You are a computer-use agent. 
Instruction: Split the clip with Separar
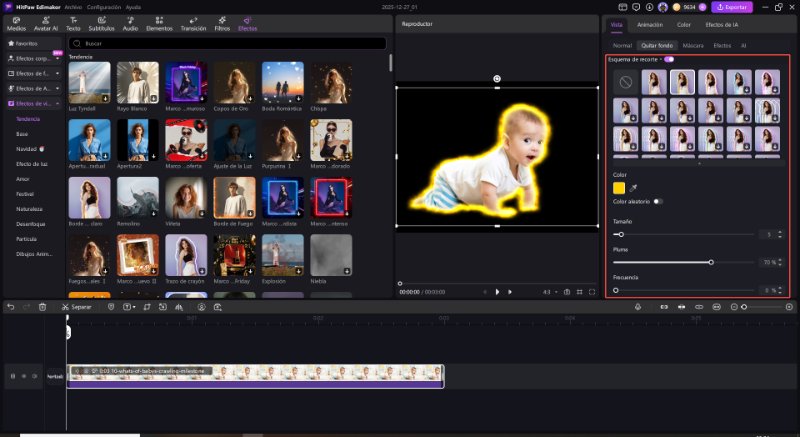pyautogui.click(x=77, y=307)
